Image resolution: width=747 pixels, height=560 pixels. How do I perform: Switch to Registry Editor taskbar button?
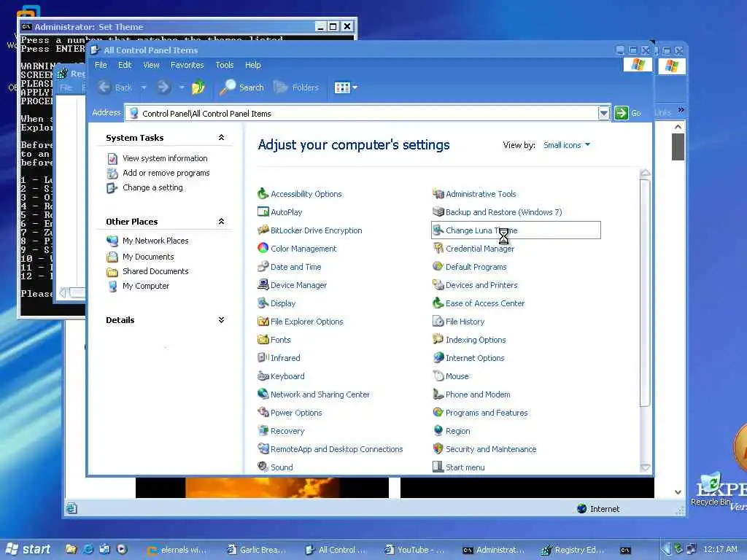[573, 550]
